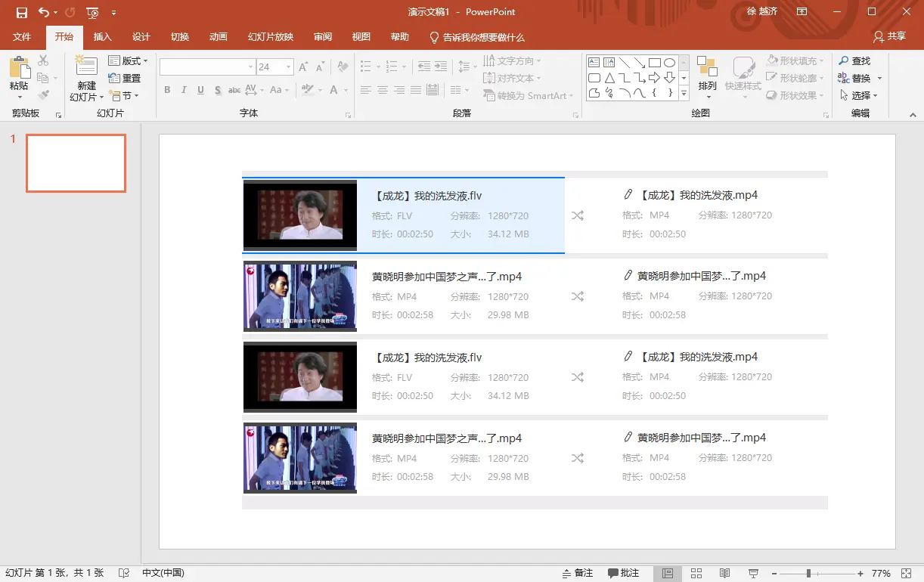The width and height of the screenshot is (924, 582).
Task: Open the File (文件) tab
Action: [22, 37]
